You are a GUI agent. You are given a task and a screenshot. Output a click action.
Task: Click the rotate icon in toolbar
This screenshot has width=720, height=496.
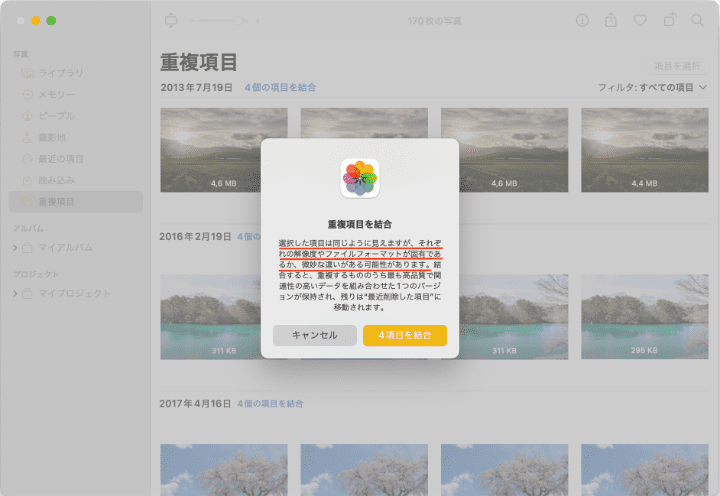point(669,20)
